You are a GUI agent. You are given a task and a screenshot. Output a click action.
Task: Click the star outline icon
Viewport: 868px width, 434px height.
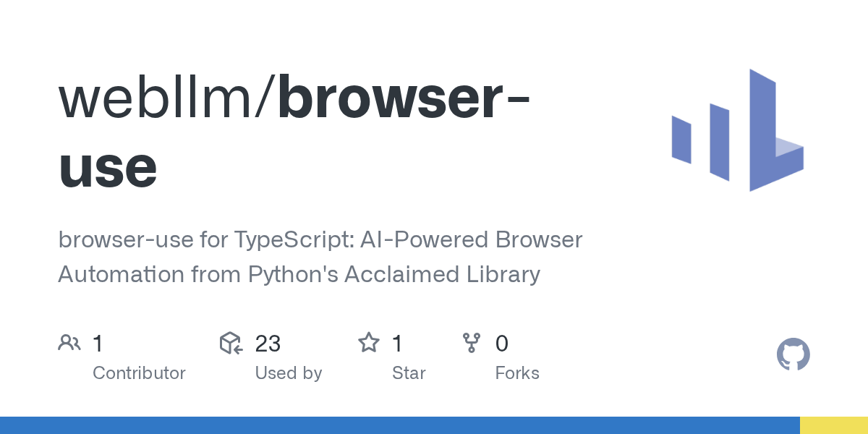coord(369,343)
